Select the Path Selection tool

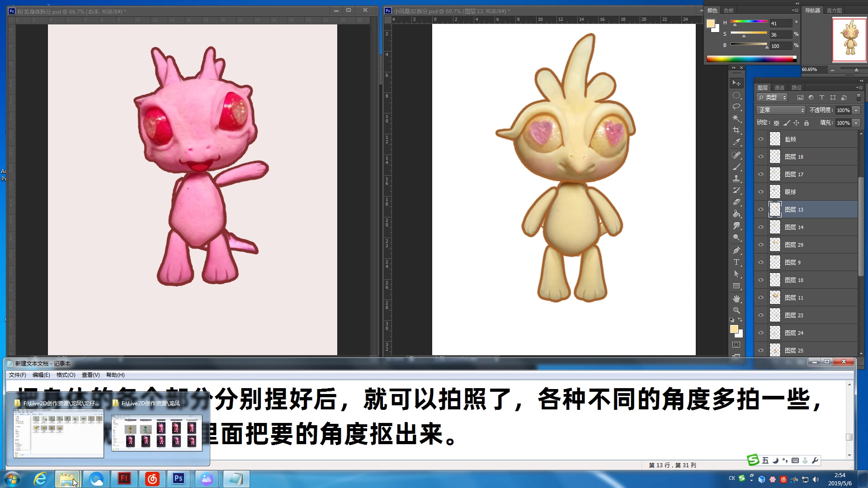coord(736,274)
